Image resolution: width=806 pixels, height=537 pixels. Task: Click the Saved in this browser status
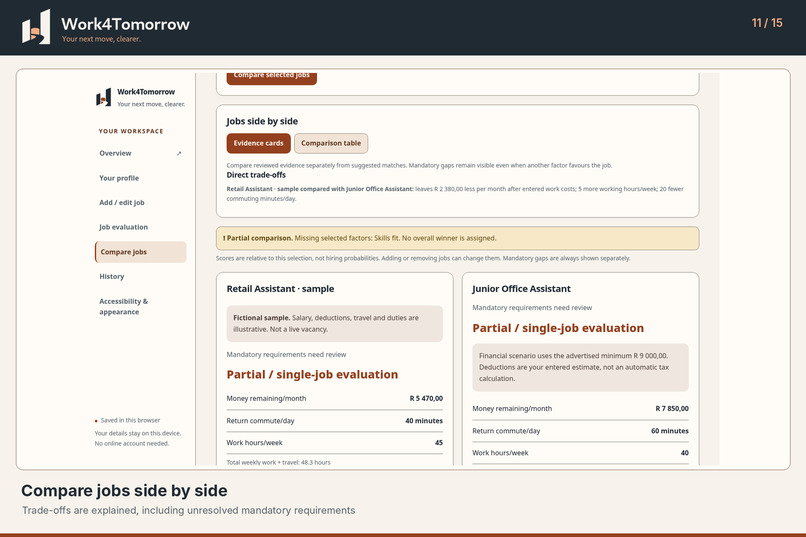click(127, 420)
